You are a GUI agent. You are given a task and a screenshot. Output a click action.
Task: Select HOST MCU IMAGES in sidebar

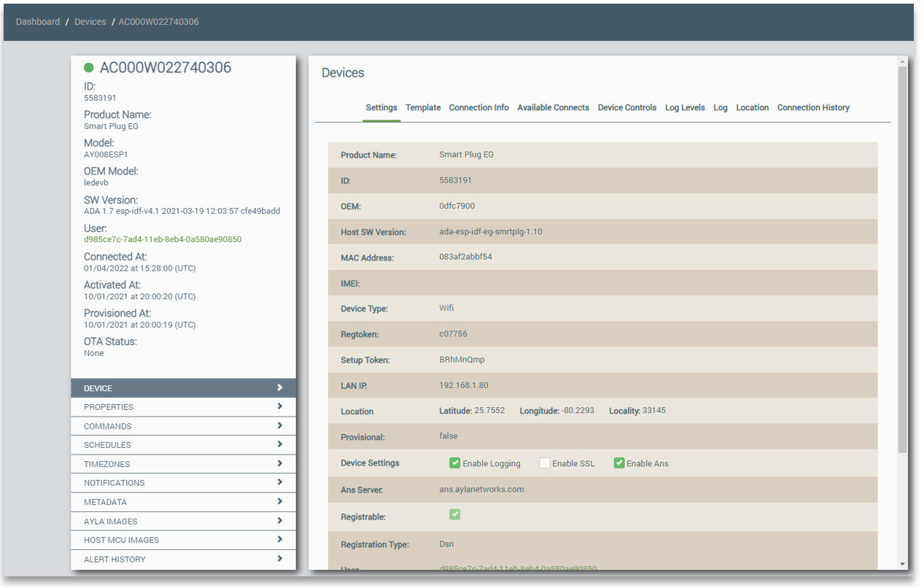coord(184,540)
